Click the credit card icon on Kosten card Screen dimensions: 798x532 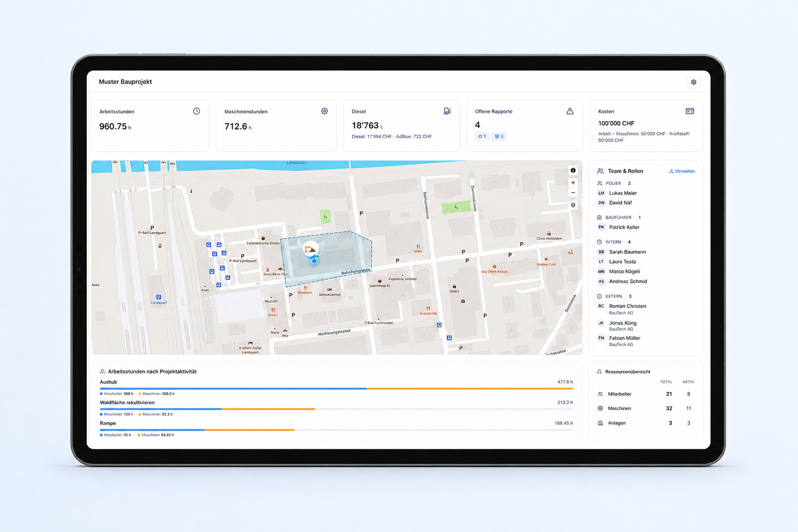point(690,111)
